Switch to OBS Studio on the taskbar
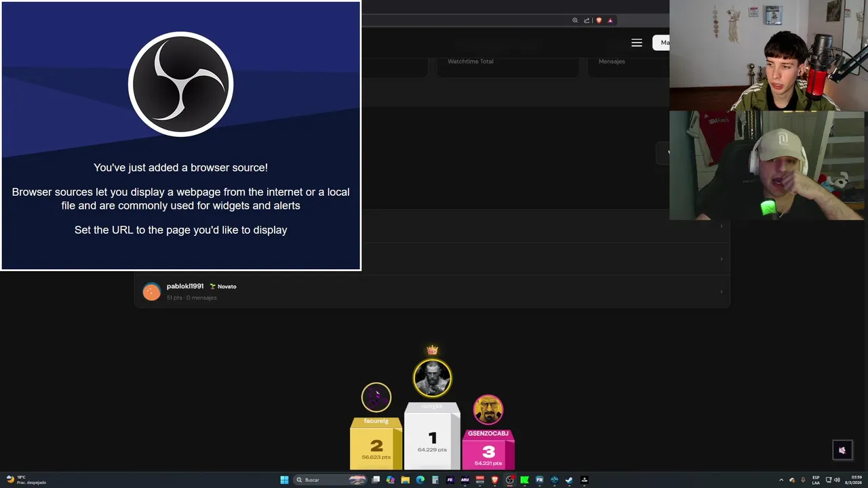Screen dimensions: 868x488 pyautogui.click(x=510, y=480)
